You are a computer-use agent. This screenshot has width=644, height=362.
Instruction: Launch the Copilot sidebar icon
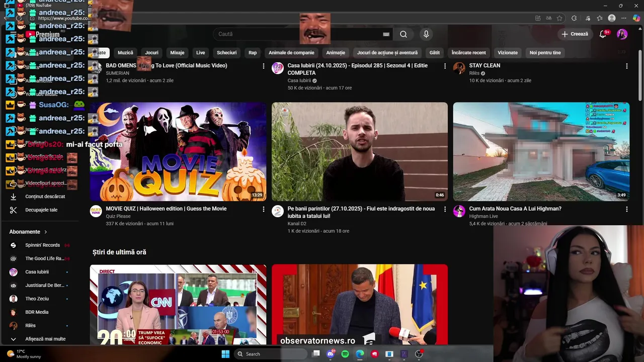(x=636, y=18)
